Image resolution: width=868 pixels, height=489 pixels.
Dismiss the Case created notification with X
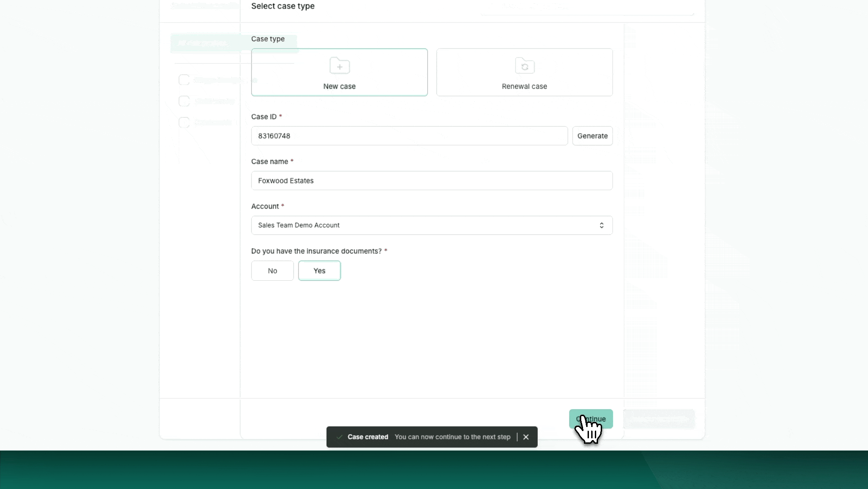pos(526,437)
